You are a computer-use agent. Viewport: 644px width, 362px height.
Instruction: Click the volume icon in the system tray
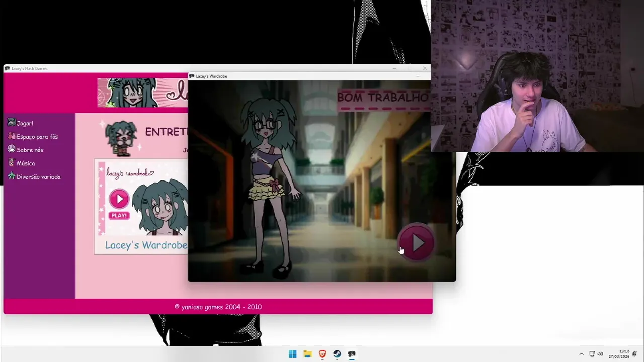[600, 354]
